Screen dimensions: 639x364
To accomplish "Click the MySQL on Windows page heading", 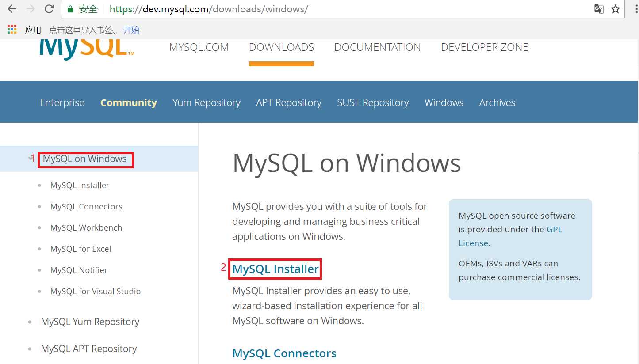I will point(347,163).
